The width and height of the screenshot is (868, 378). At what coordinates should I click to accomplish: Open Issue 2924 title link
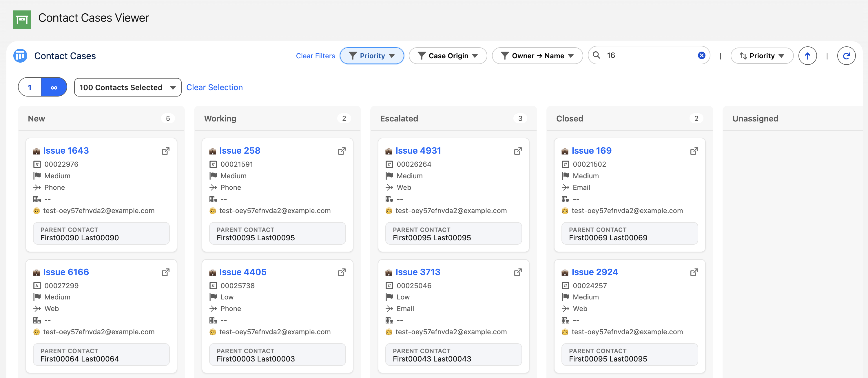(595, 272)
